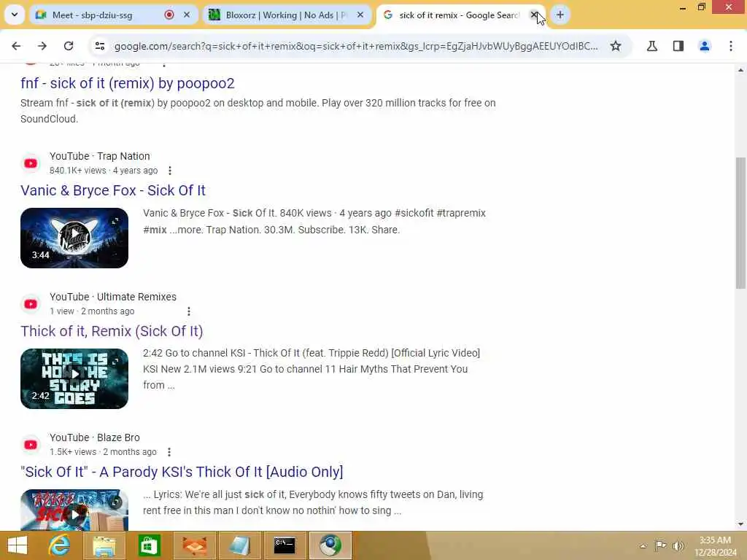Play the Trap Nation video thumbnail
The height and width of the screenshot is (560, 747).
point(74,238)
